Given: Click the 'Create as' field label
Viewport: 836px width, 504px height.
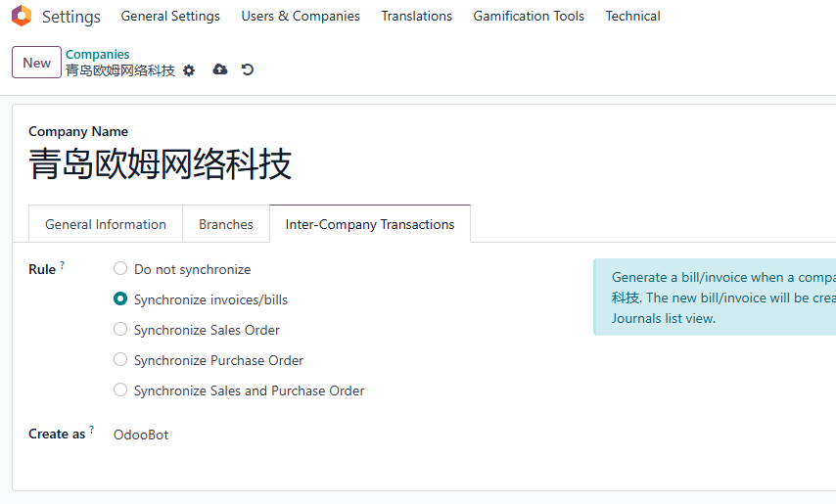Looking at the screenshot, I should tap(57, 435).
